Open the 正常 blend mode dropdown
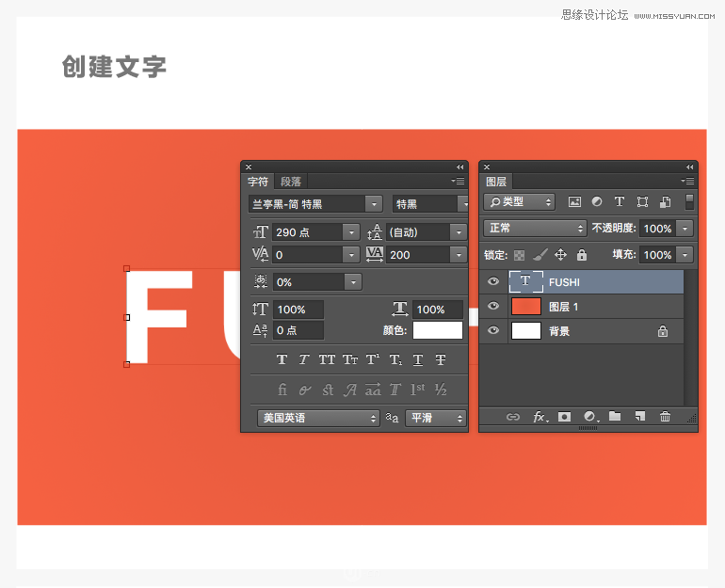Image resolution: width=725 pixels, height=588 pixels. point(535,229)
